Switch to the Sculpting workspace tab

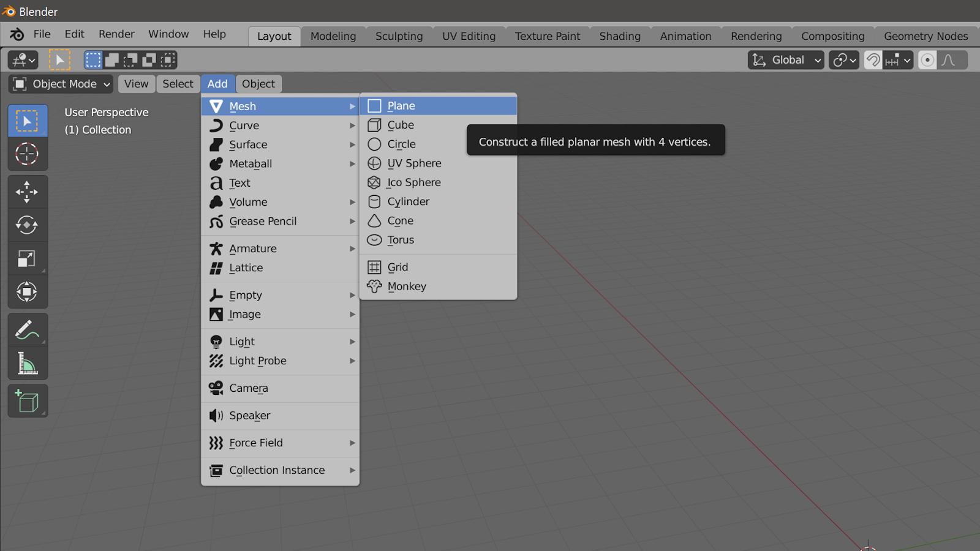coord(399,37)
